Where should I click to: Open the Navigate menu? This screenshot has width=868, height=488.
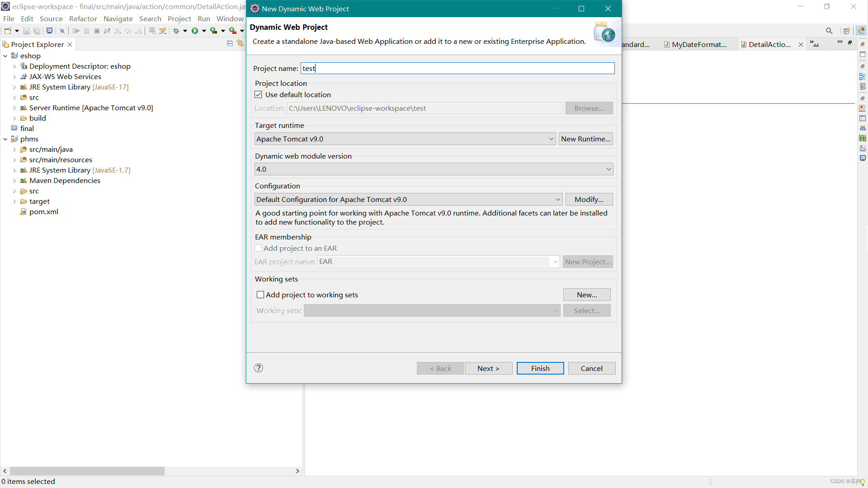[118, 19]
